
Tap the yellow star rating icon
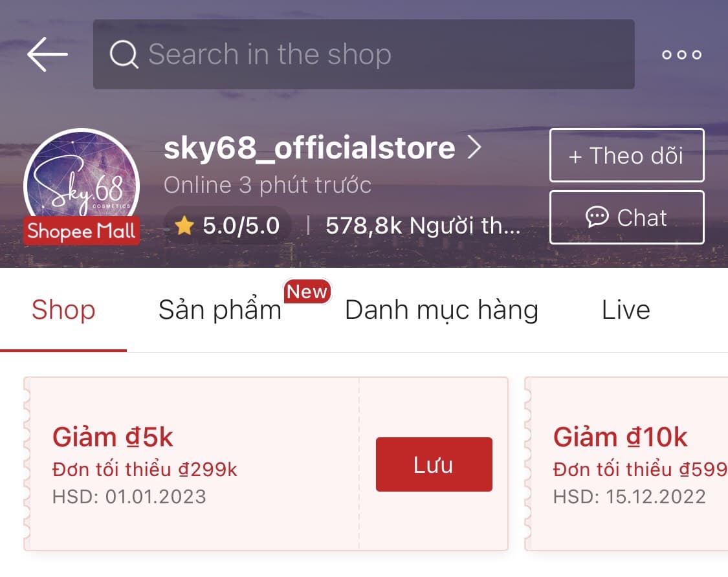coord(184,226)
